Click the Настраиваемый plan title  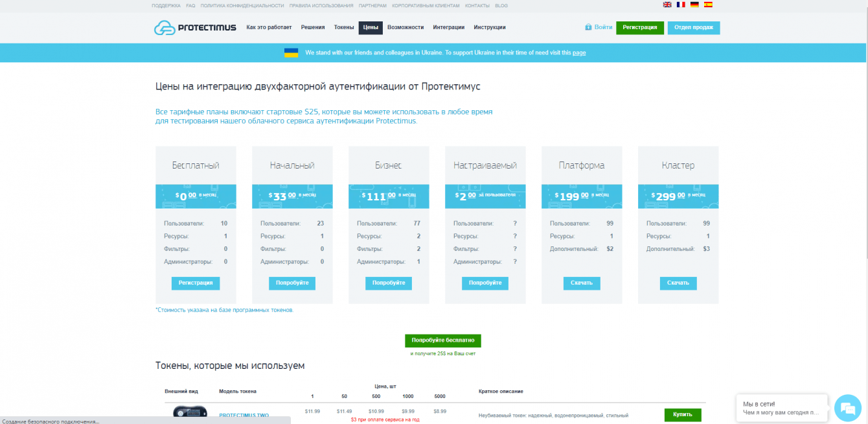(485, 165)
